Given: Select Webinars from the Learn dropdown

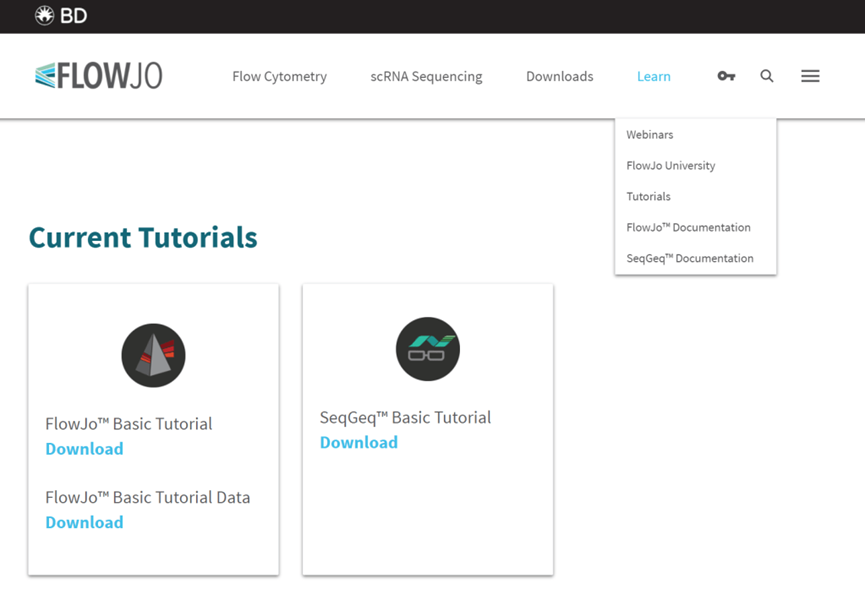Looking at the screenshot, I should [650, 135].
